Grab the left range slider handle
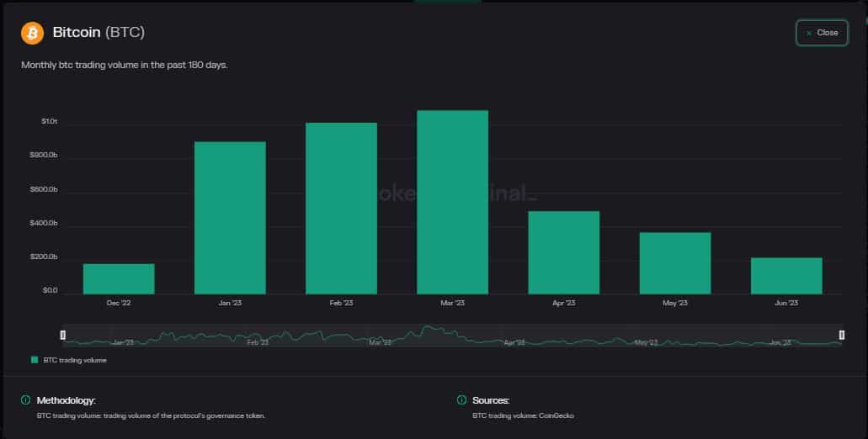Screen dimensions: 868x439 click(62, 335)
